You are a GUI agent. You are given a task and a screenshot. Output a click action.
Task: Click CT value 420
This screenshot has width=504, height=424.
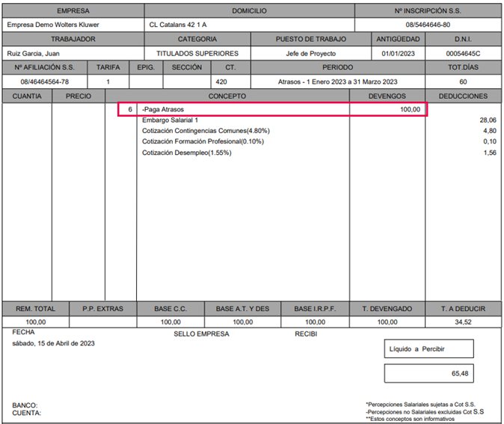[221, 82]
